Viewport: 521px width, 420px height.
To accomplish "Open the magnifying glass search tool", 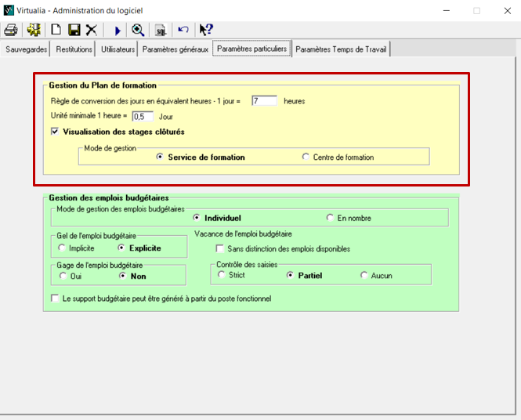I will [x=138, y=30].
